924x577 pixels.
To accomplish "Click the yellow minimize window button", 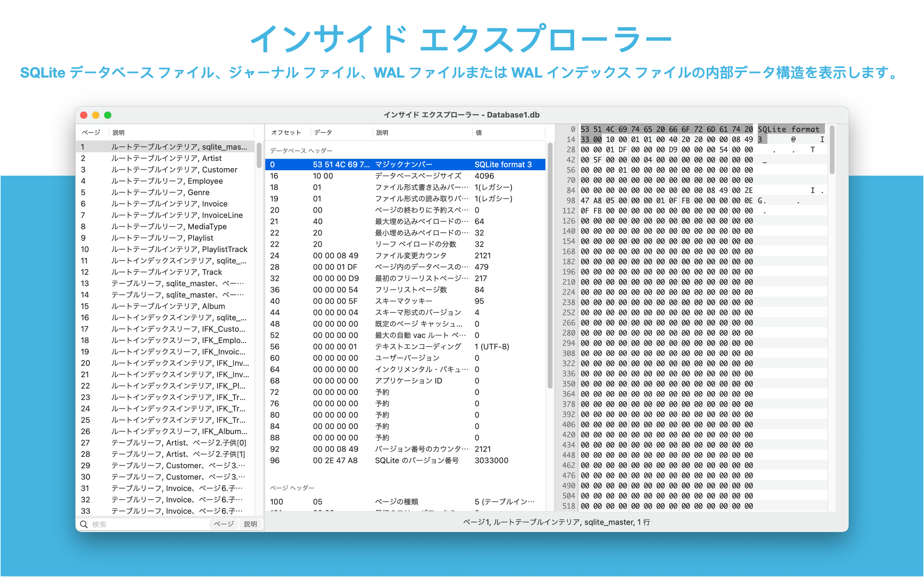I will coord(96,115).
